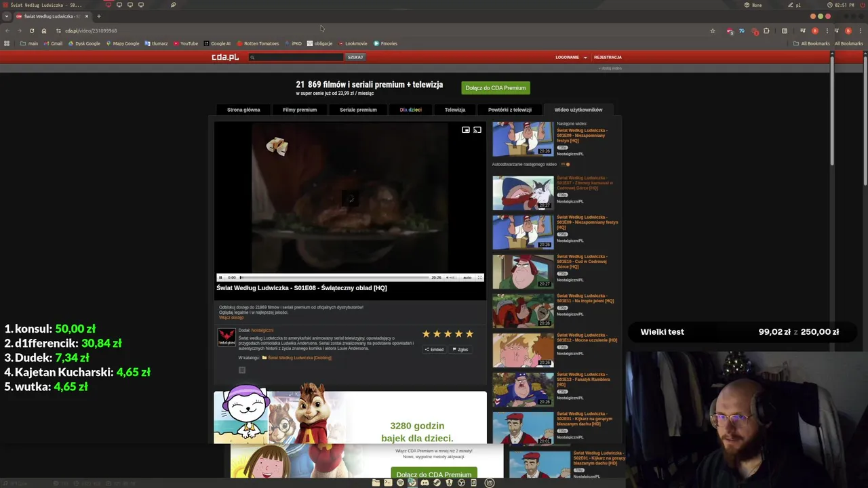This screenshot has width=868, height=488.
Task: Open the Nostalgiczni uploader profile link
Action: coord(262,330)
